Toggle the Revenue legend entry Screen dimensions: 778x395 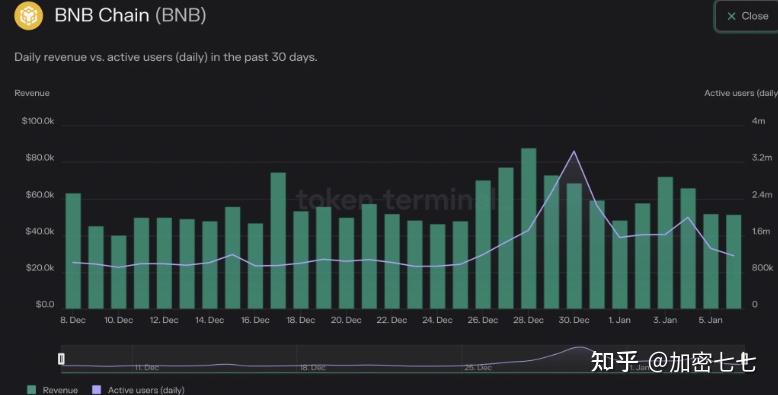53,390
